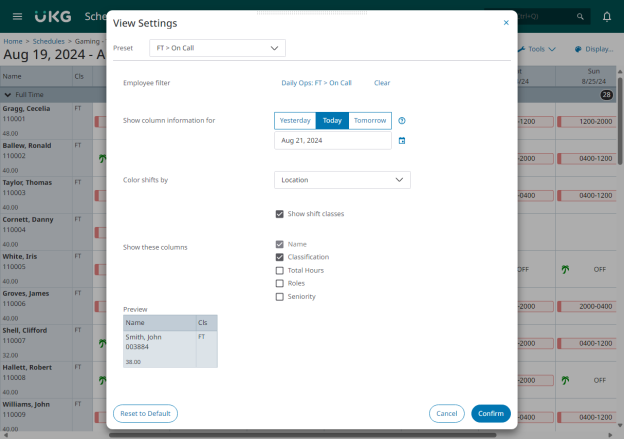Click Groves' Sunday 2000-0400 shift

click(587, 306)
